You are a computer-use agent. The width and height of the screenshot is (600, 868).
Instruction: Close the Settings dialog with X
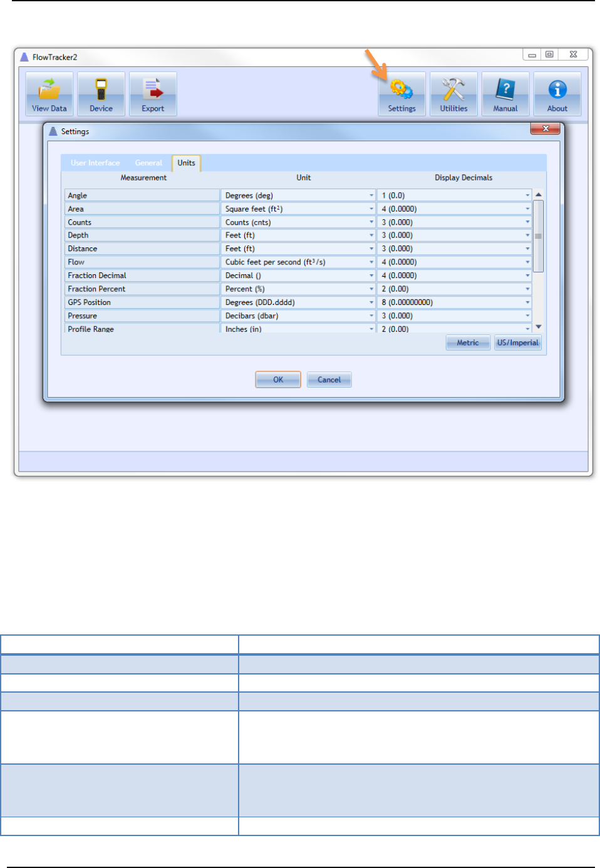tap(546, 128)
